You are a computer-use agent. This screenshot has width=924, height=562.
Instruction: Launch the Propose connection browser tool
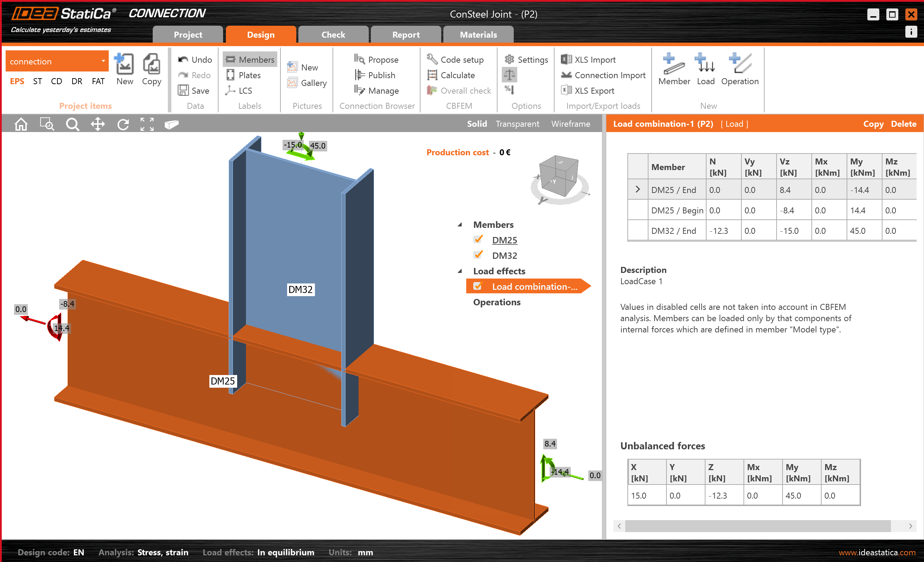(x=377, y=59)
